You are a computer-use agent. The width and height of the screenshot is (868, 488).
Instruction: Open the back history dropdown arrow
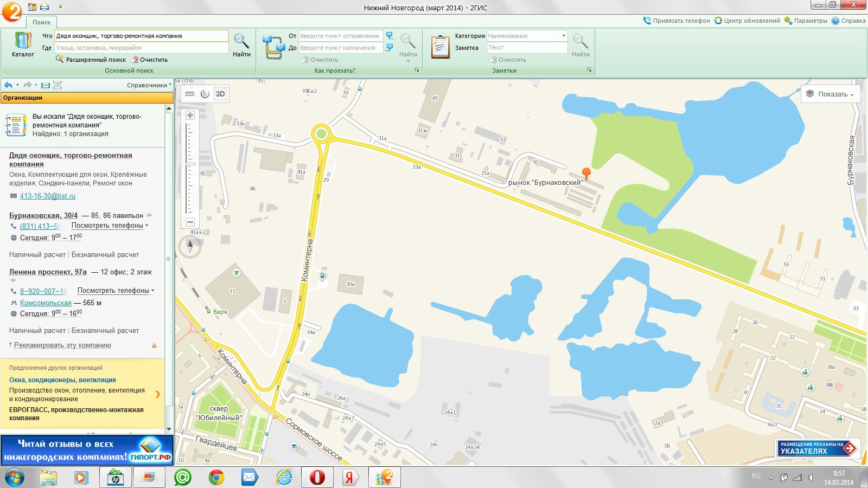point(17,85)
